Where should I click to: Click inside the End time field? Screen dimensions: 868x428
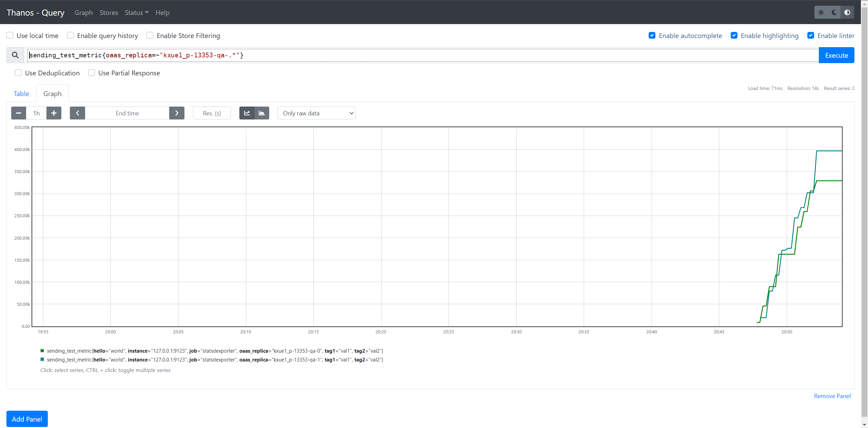coord(127,113)
